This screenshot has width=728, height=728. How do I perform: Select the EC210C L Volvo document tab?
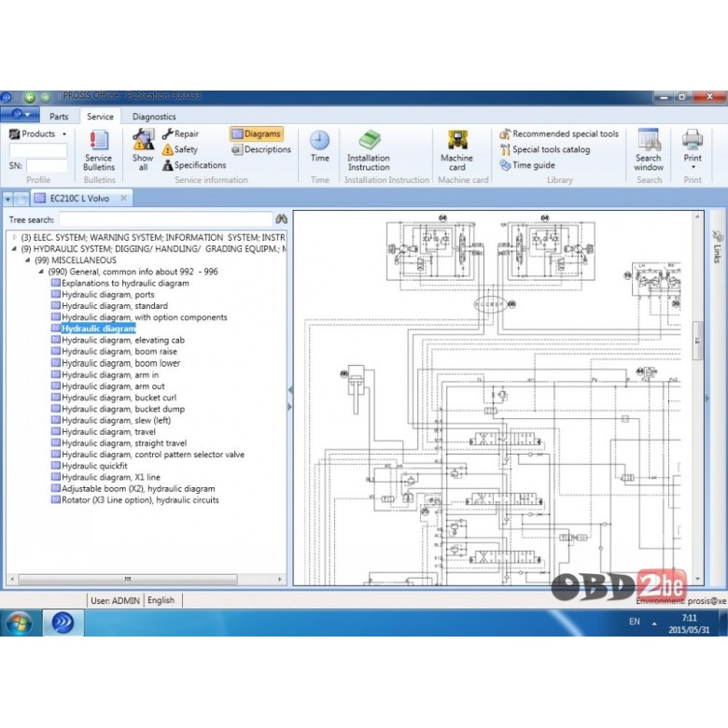click(80, 198)
